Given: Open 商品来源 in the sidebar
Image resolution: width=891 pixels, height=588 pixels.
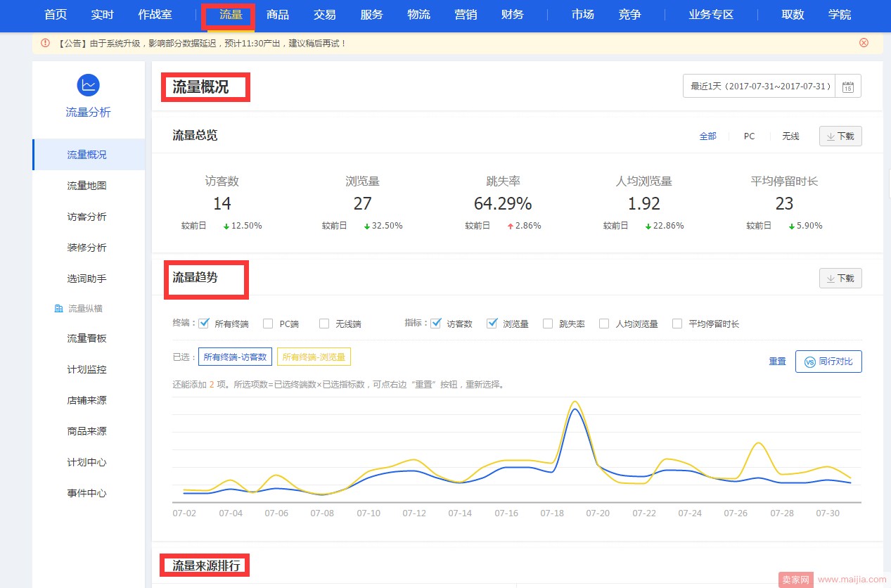Looking at the screenshot, I should 89,431.
